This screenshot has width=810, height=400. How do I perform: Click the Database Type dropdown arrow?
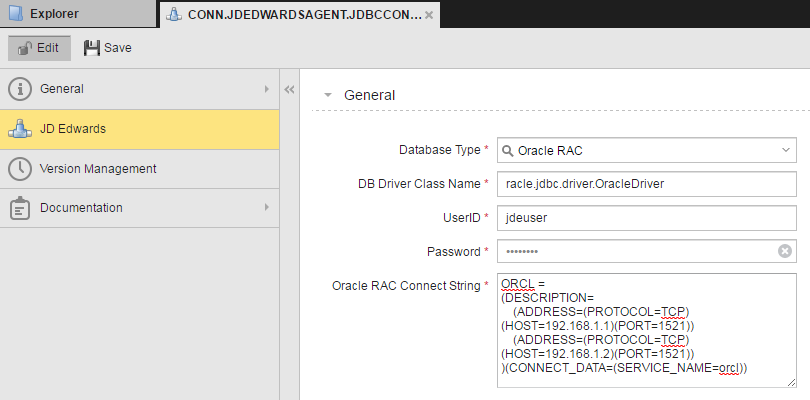click(786, 150)
